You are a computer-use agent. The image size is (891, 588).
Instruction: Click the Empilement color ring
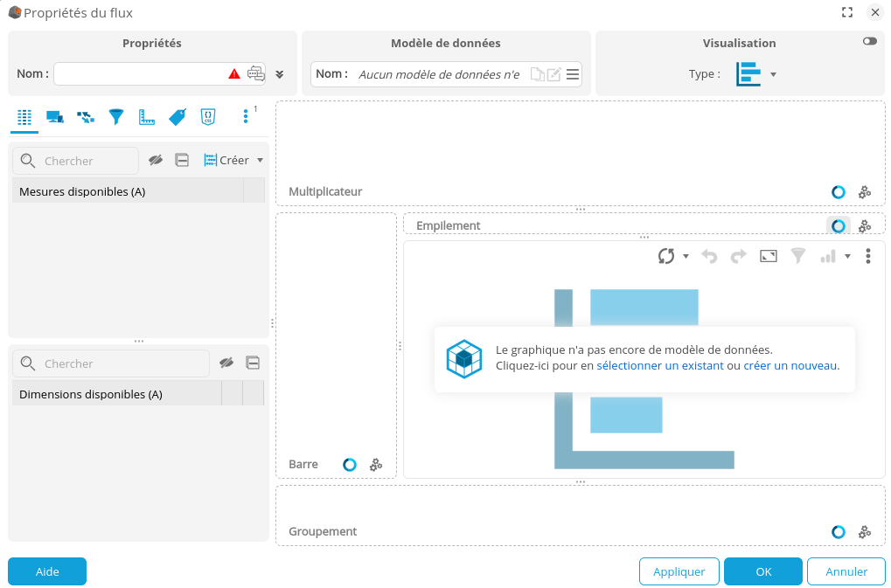[x=838, y=226]
